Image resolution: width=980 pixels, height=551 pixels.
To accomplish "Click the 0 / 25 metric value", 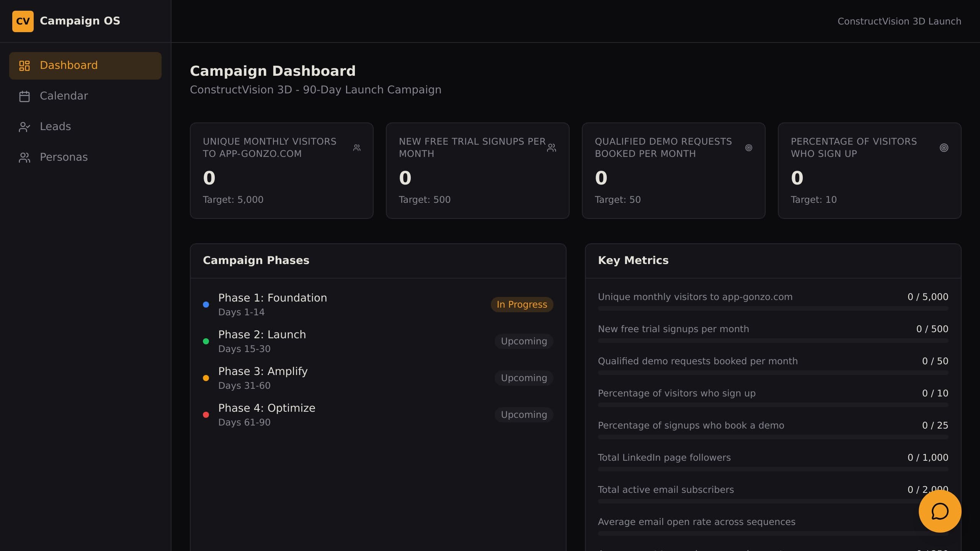I will (x=935, y=425).
